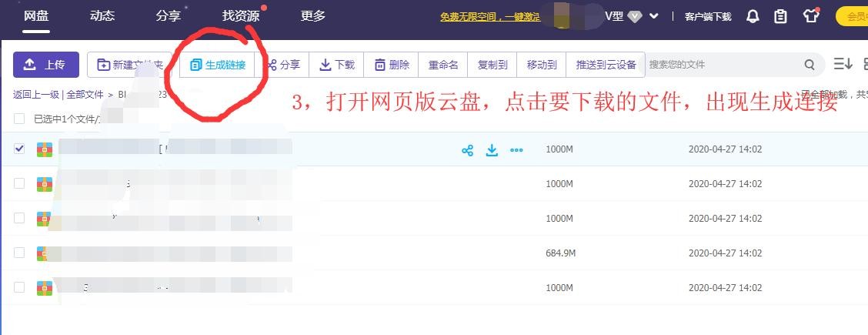Click the download icon on selected file row
This screenshot has width=868, height=335.
(x=492, y=150)
